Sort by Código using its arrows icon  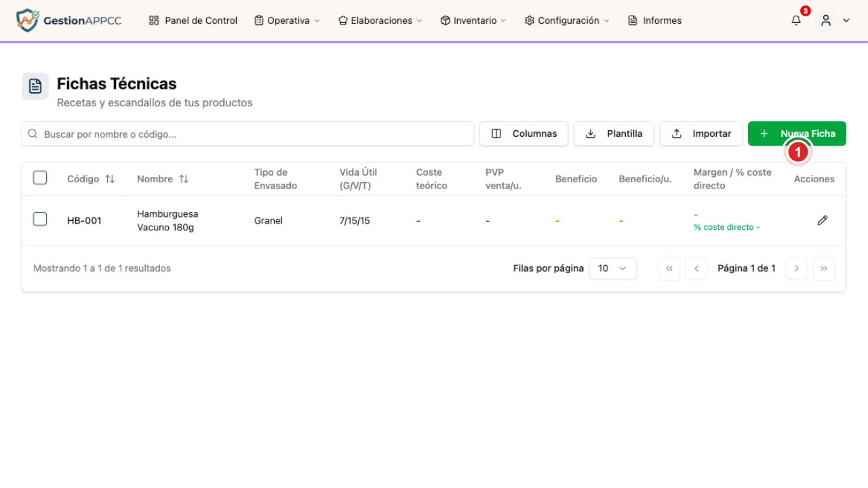click(110, 179)
